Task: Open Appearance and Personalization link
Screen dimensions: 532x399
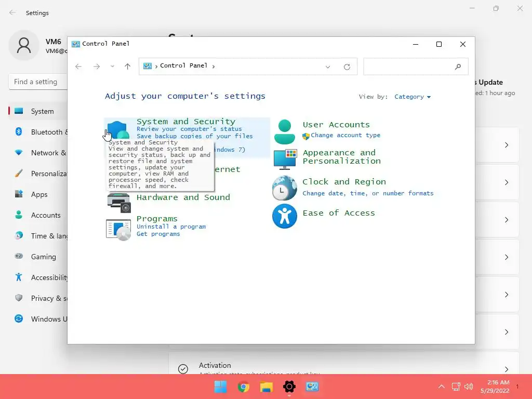Action: pyautogui.click(x=341, y=157)
